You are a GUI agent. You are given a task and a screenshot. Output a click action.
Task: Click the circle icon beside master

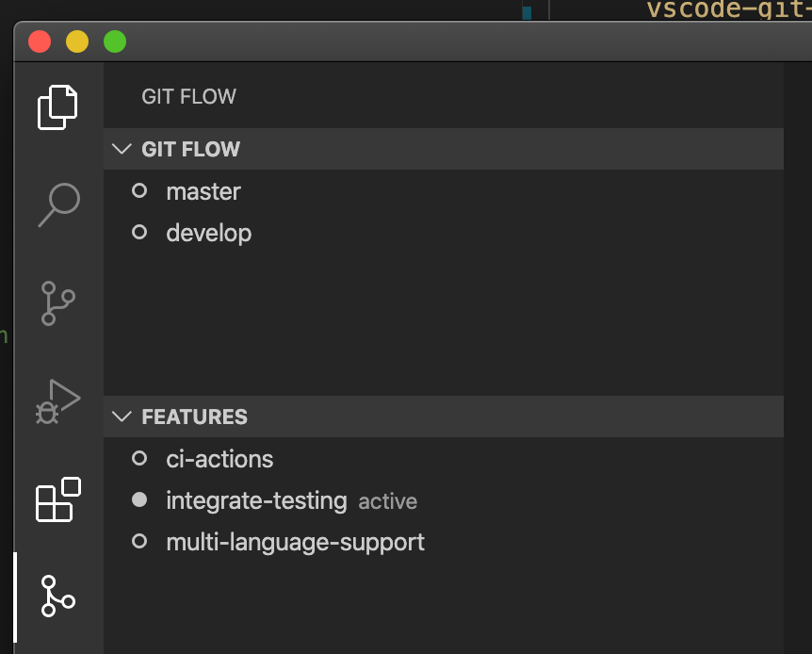(139, 191)
